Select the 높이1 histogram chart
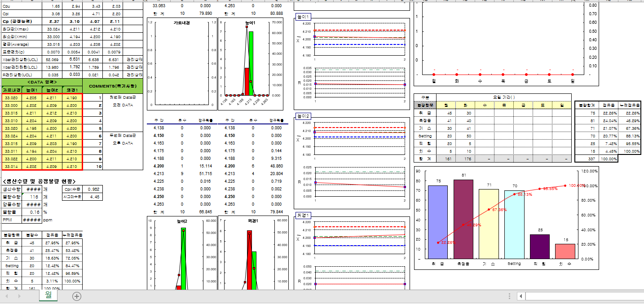This screenshot has width=644, height=304. coord(251,64)
